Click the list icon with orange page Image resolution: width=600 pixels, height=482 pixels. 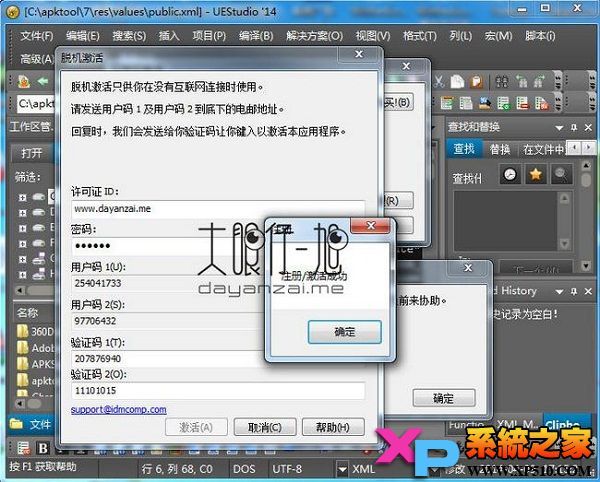pos(541,103)
